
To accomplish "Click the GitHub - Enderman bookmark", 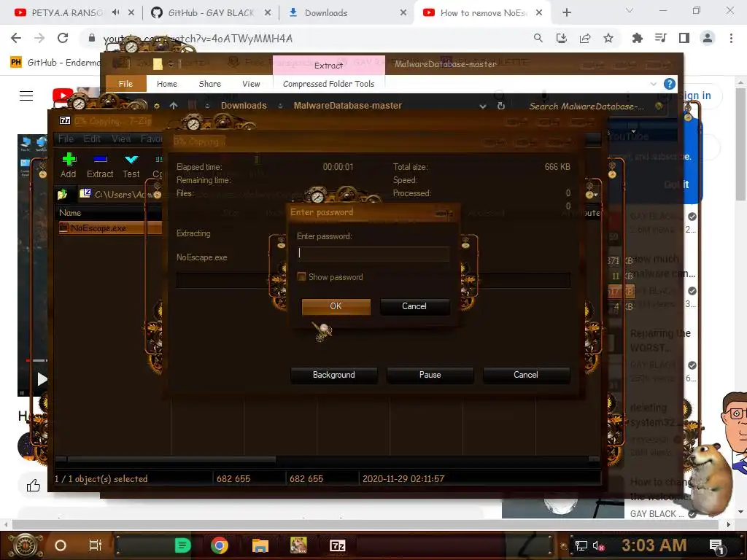I will (55, 63).
